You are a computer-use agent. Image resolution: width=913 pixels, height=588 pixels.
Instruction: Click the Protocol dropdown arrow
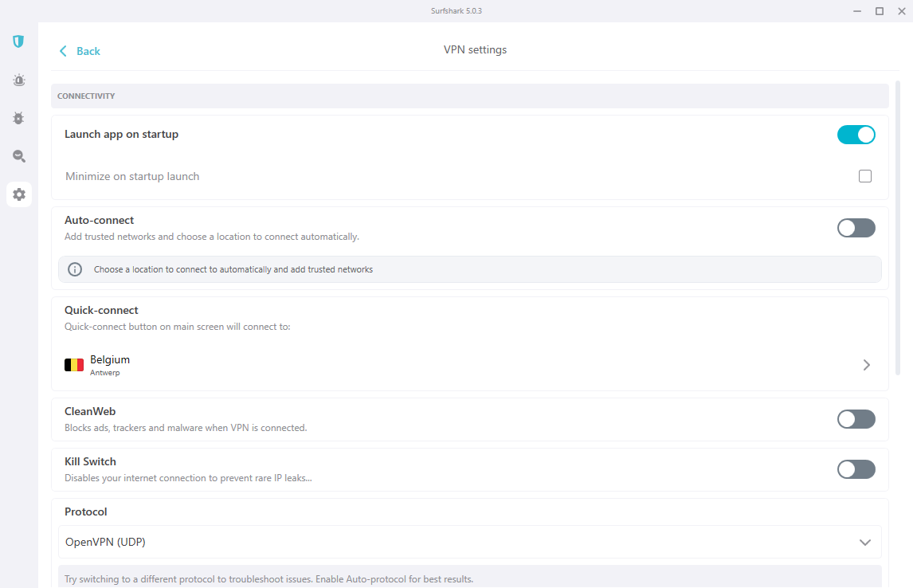[865, 543]
